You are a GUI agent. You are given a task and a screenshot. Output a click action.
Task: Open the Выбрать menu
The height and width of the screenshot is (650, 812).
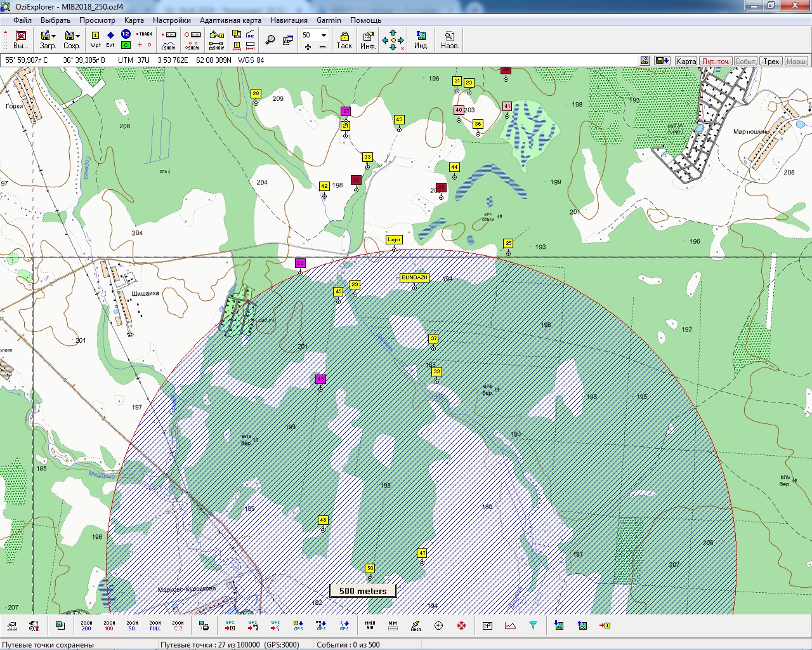(x=55, y=20)
